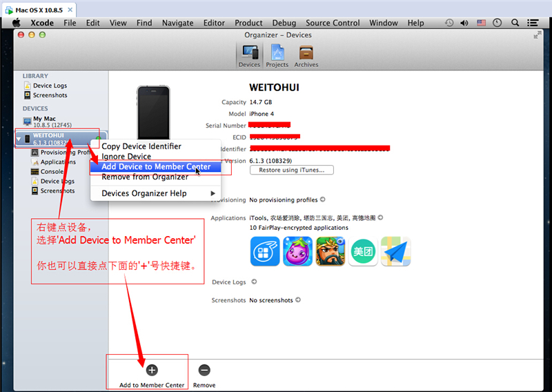Open Device Logs under WEITOHUI device
The width and height of the screenshot is (552, 392).
53,181
